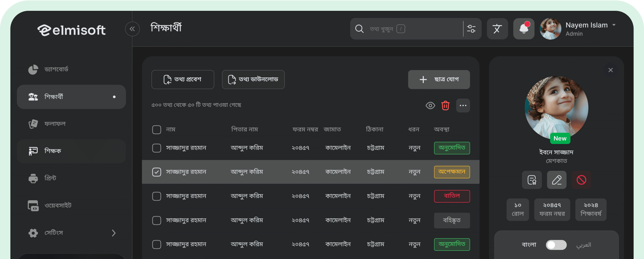Click the search magnifier icon
The height and width of the screenshot is (259, 644).
[359, 29]
